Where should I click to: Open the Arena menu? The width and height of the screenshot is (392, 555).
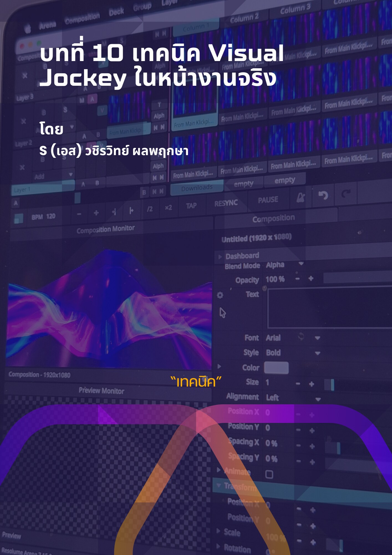(48, 25)
